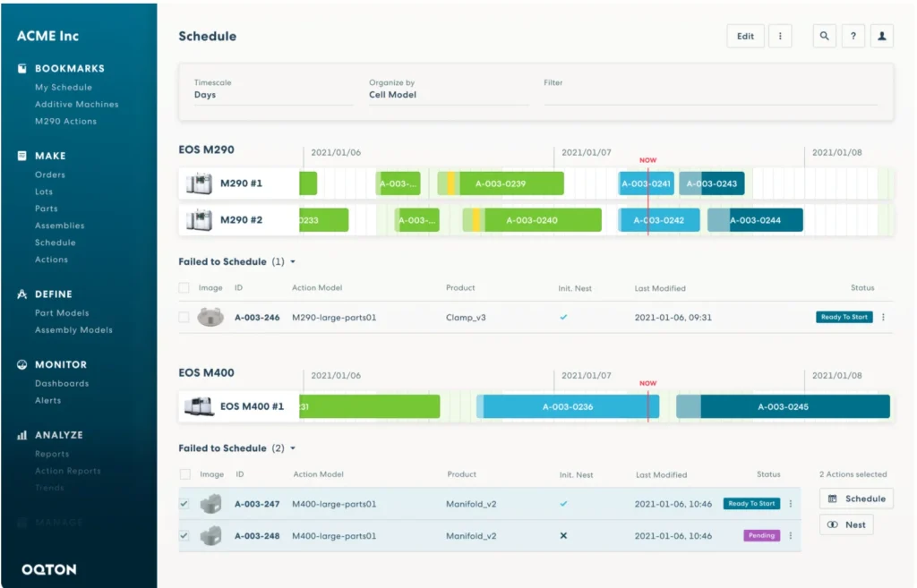This screenshot has height=588, width=917.
Task: Collapse the Failed to Schedule (1) section
Action: point(293,262)
